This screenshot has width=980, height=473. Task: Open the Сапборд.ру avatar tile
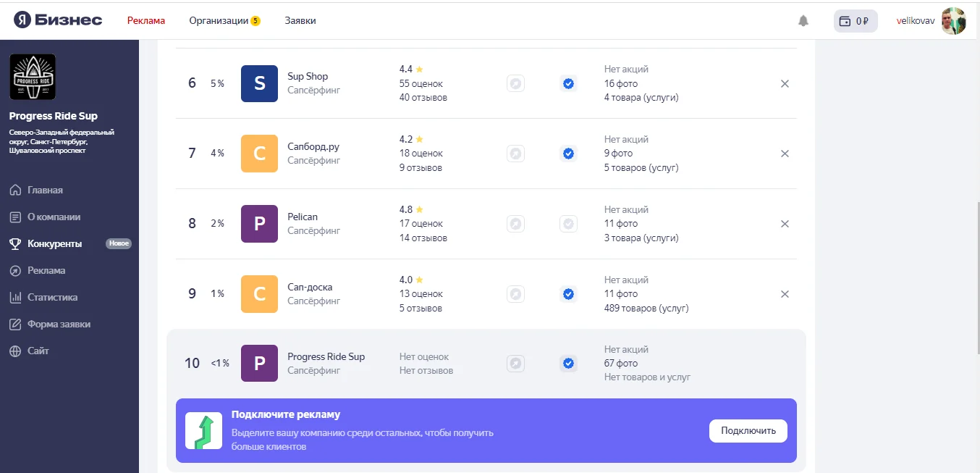259,154
